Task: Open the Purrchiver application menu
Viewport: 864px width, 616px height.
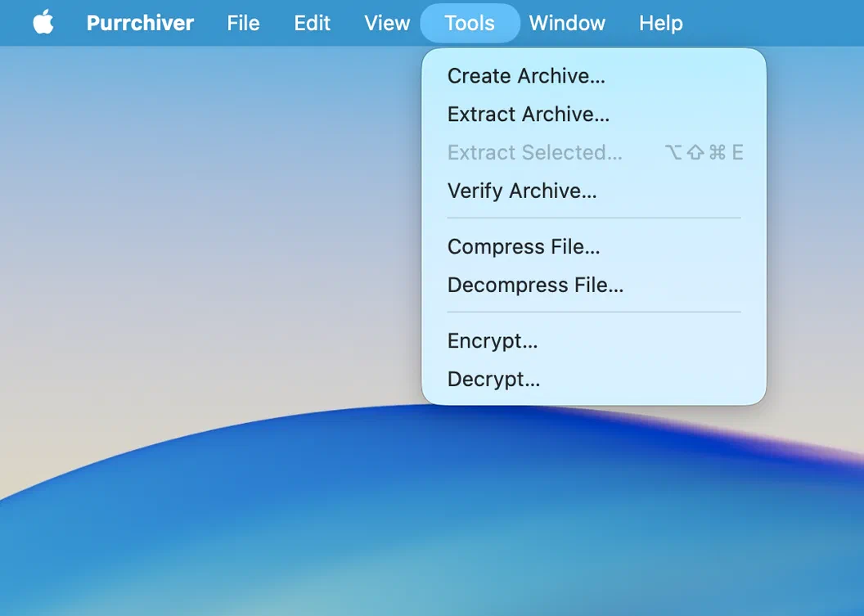Action: pyautogui.click(x=140, y=23)
